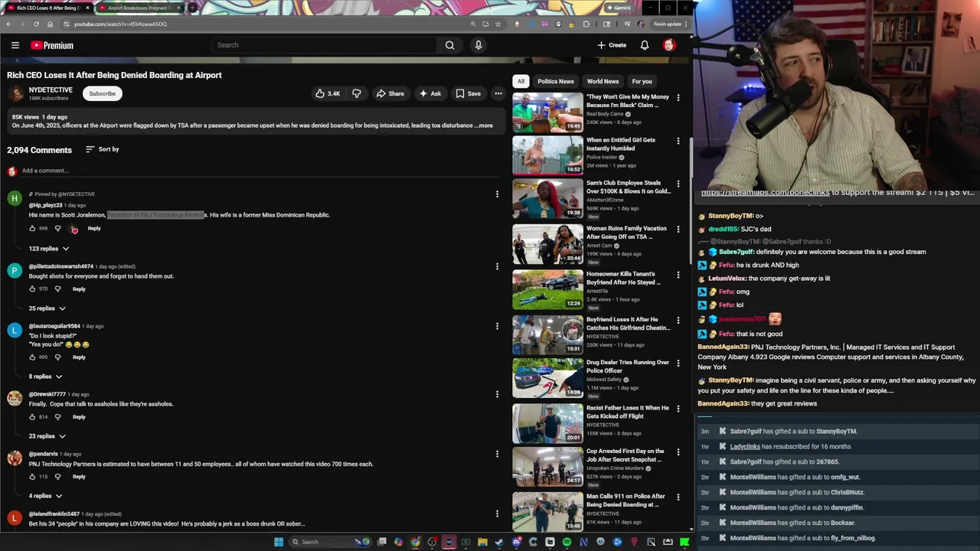980x551 pixels.
Task: Open the video more actions menu
Action: pos(498,93)
